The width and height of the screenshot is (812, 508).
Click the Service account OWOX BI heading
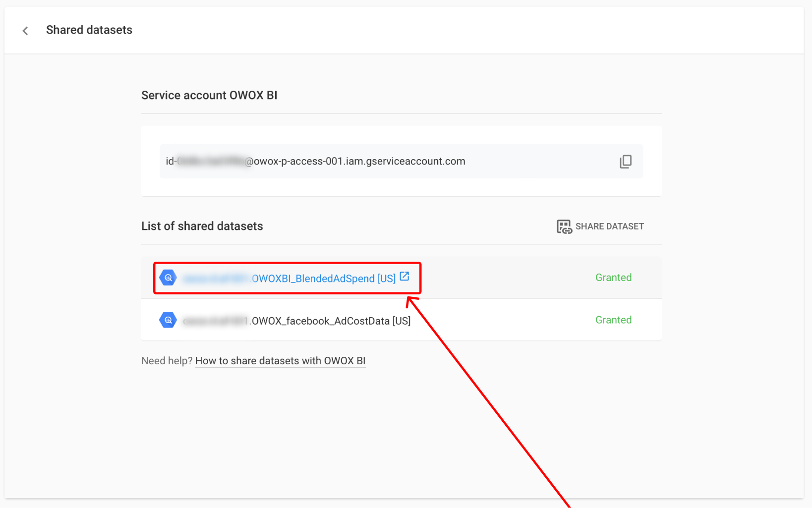pyautogui.click(x=209, y=95)
